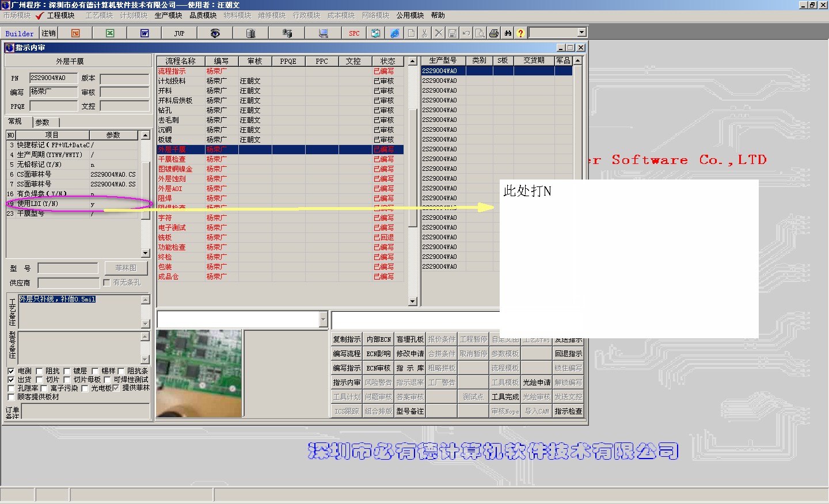Click 型号备注 box scroll-down arrow
This screenshot has height=504, width=829.
[145, 360]
